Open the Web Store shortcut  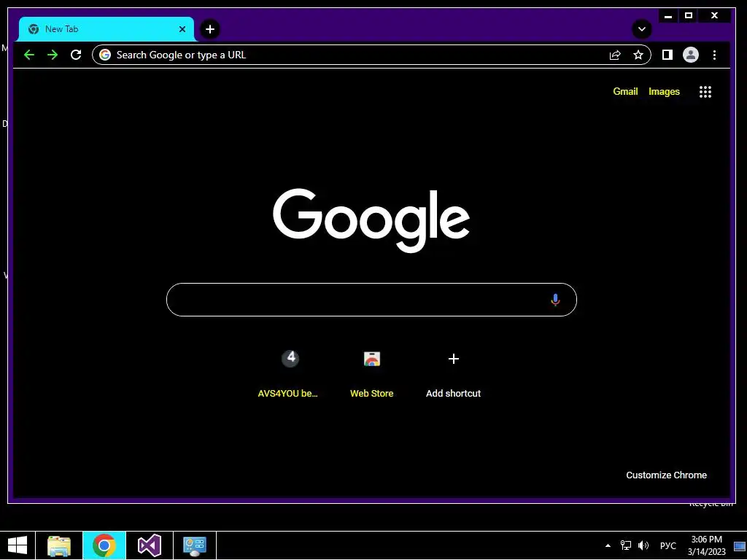point(371,374)
